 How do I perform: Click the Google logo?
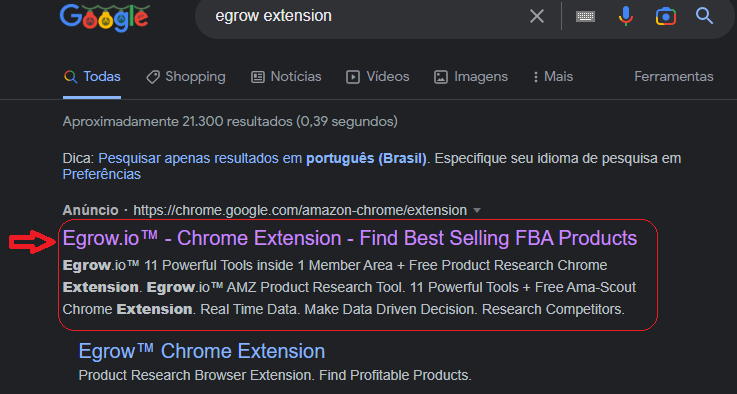coord(104,18)
